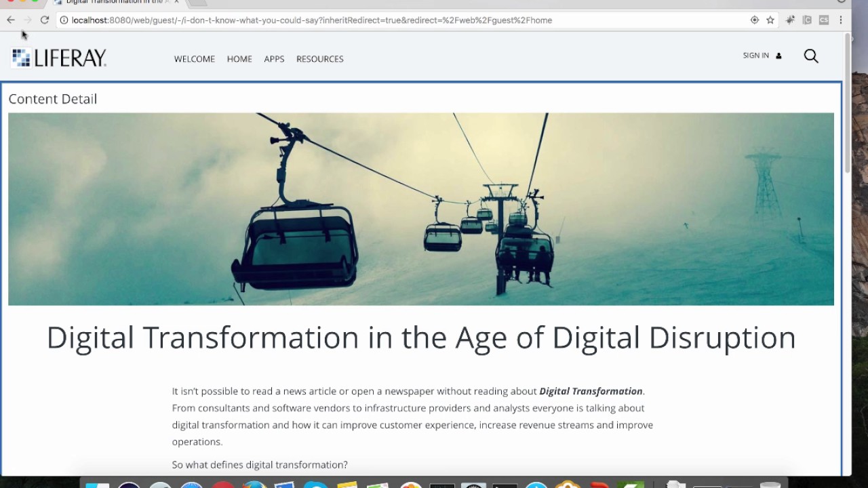Go back using the browser back arrow
The height and width of the screenshot is (488, 868).
pyautogui.click(x=11, y=20)
